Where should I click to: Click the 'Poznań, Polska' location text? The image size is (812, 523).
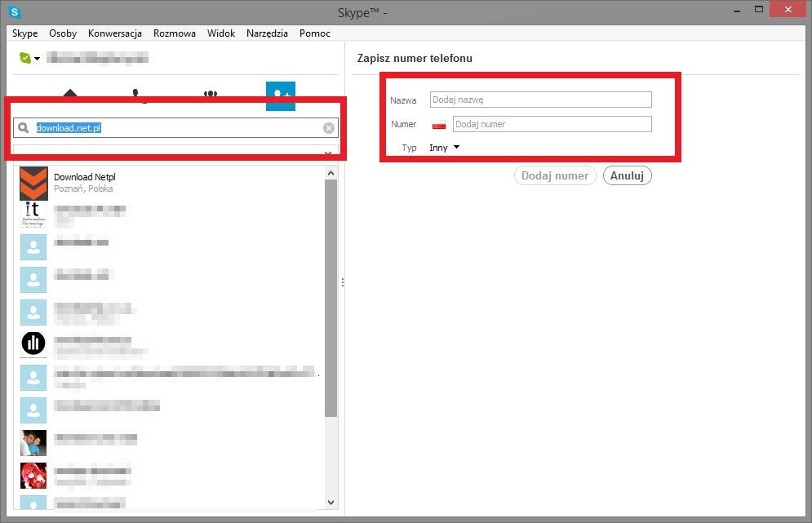(83, 188)
